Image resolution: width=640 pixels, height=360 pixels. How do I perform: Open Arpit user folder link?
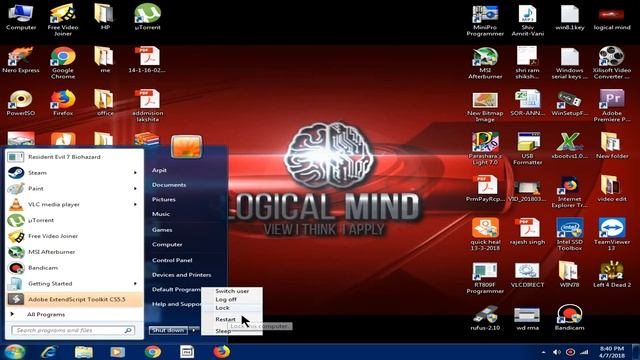159,170
